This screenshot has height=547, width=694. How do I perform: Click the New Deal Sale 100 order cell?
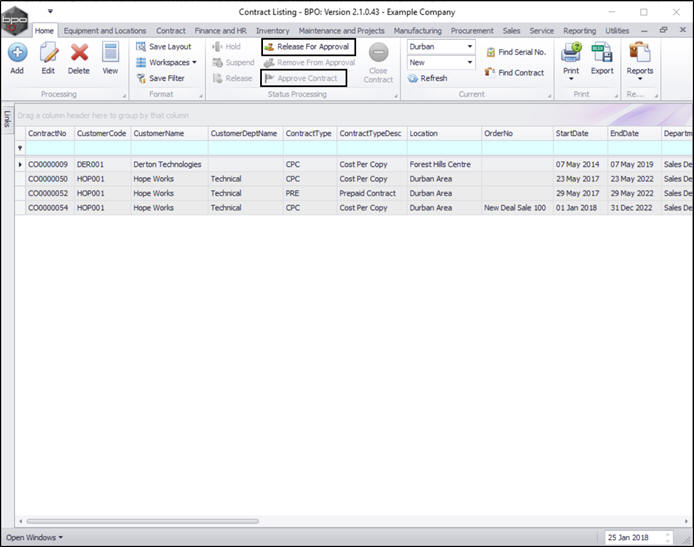point(515,208)
